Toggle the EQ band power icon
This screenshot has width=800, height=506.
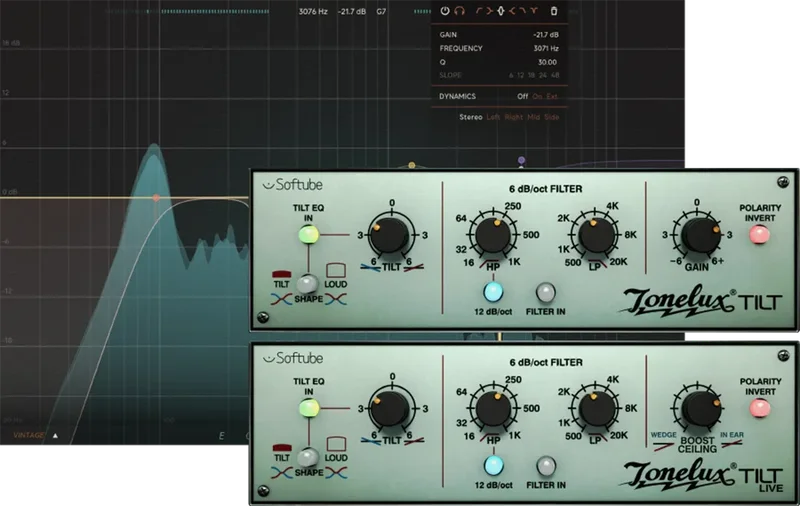[x=445, y=11]
